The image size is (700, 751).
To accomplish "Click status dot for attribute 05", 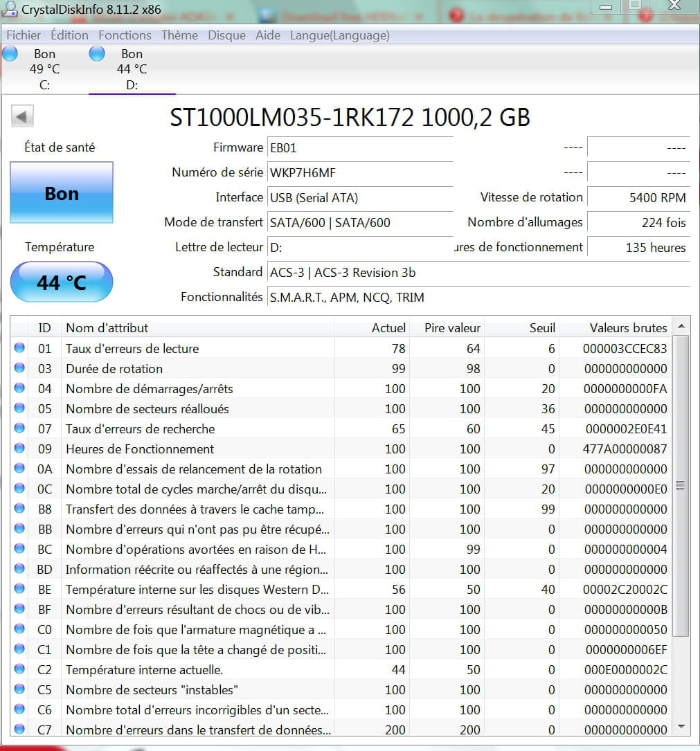I will (x=19, y=408).
